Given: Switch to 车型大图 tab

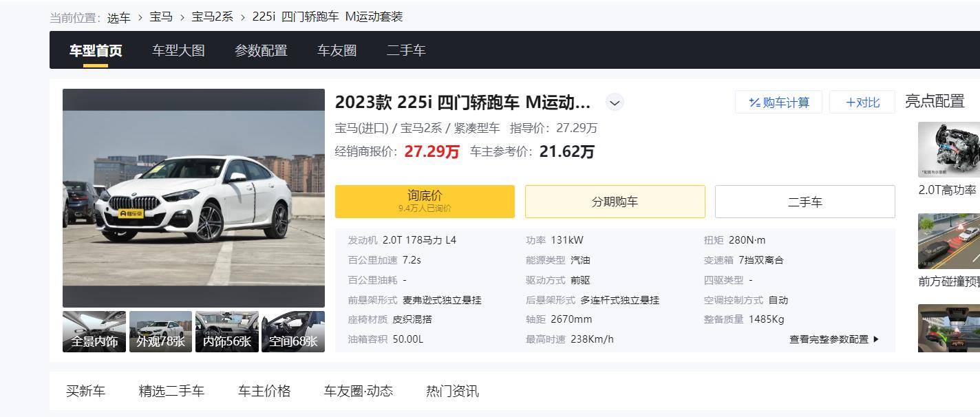Looking at the screenshot, I should (178, 50).
